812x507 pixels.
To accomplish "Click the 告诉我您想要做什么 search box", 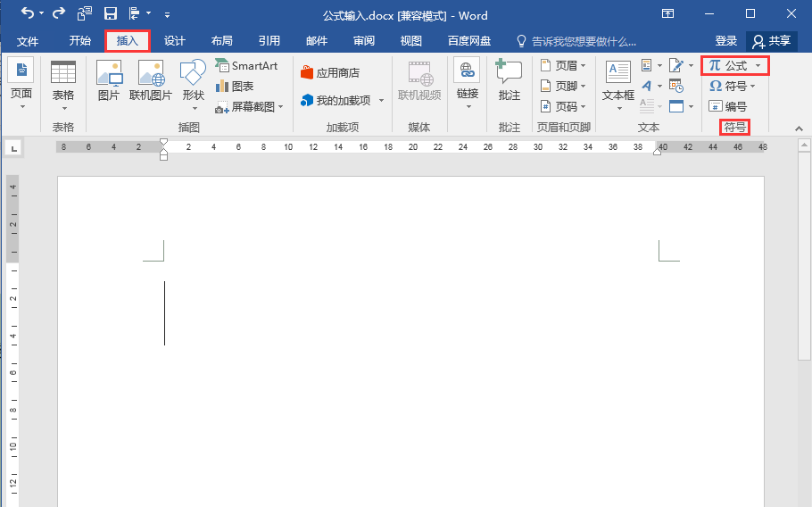I will 576,41.
